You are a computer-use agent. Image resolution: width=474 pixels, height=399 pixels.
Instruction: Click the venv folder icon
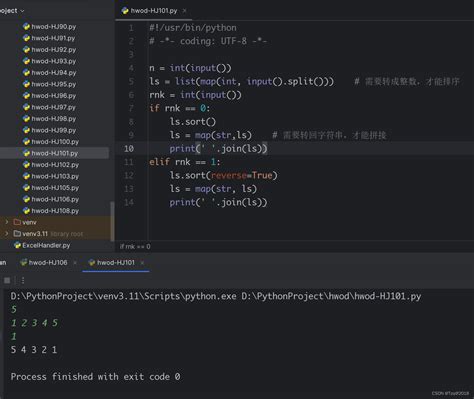point(17,222)
